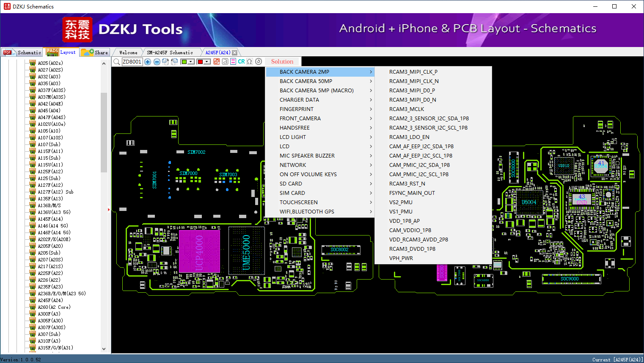Viewport: 644px width, 363px height.
Task: Switch to SM-A245F Schematic tab
Action: pos(170,53)
